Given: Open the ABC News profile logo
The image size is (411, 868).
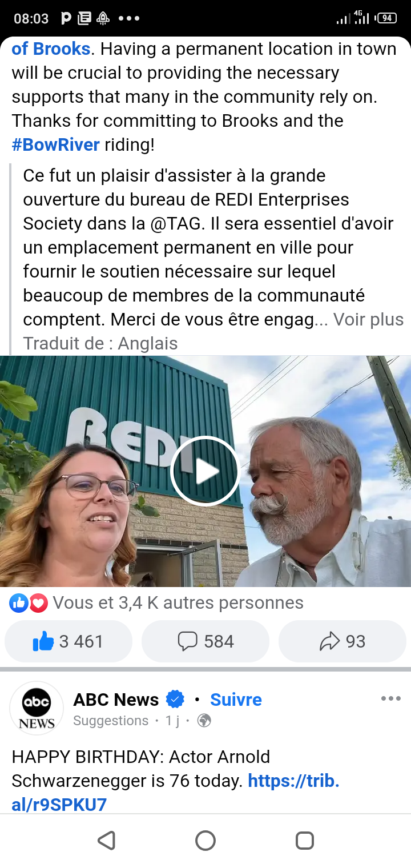Looking at the screenshot, I should point(37,709).
